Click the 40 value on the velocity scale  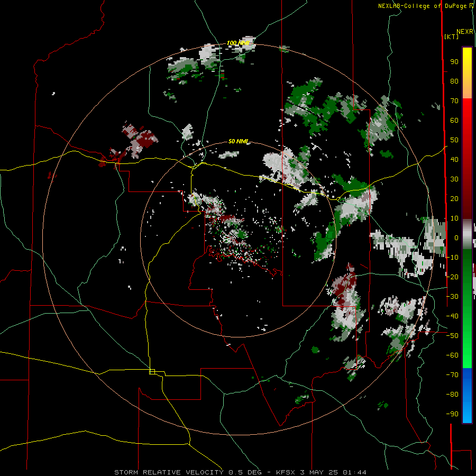[454, 160]
